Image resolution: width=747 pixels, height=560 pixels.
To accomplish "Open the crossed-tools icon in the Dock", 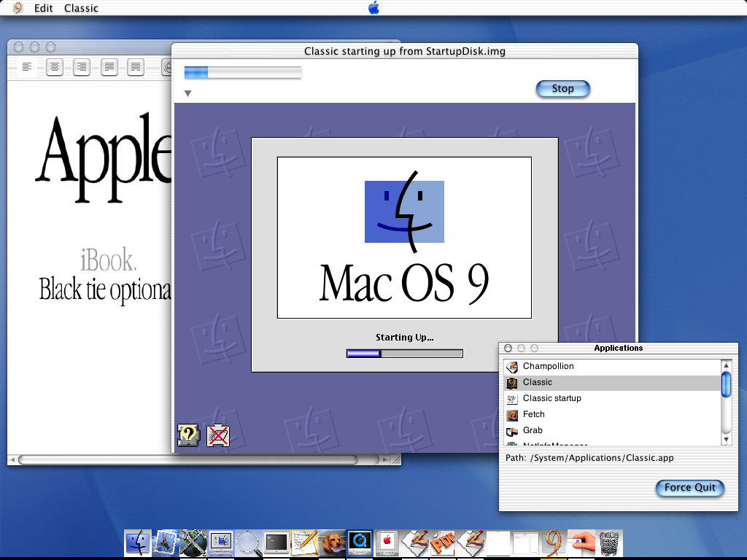I will [193, 542].
